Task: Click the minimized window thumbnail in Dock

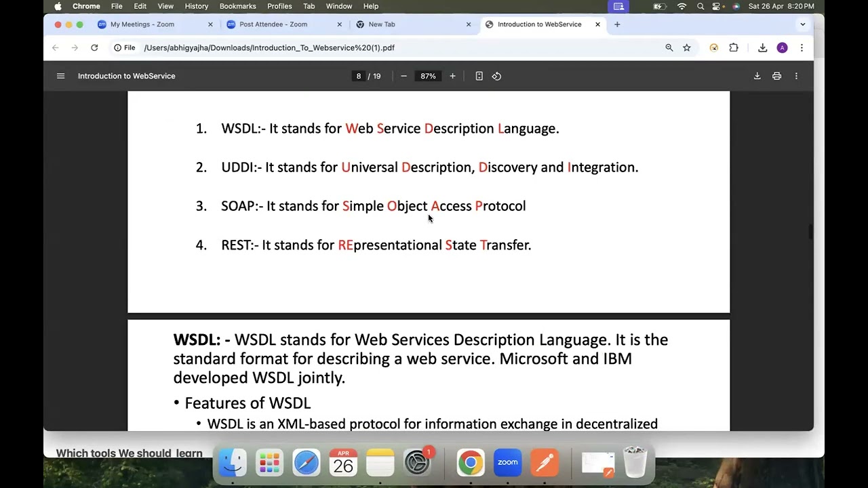Action: click(x=598, y=464)
